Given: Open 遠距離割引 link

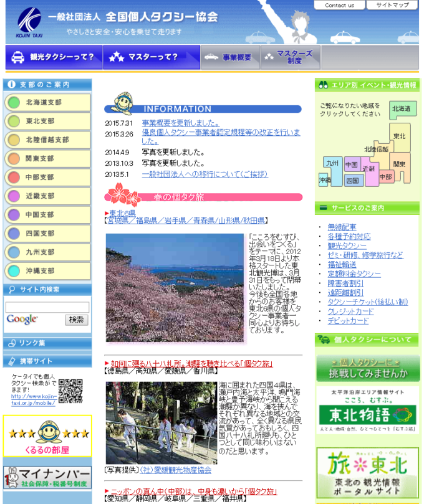Looking at the screenshot, I should click(x=345, y=293).
